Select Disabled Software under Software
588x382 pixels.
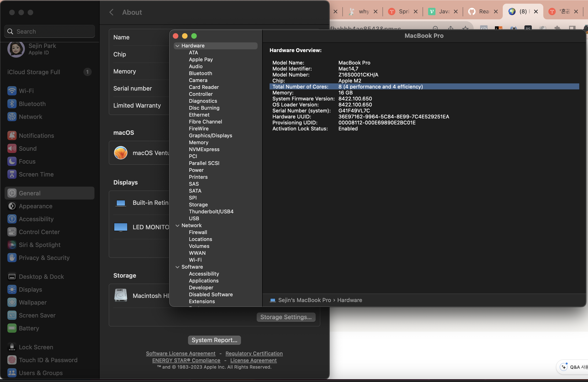click(x=211, y=294)
